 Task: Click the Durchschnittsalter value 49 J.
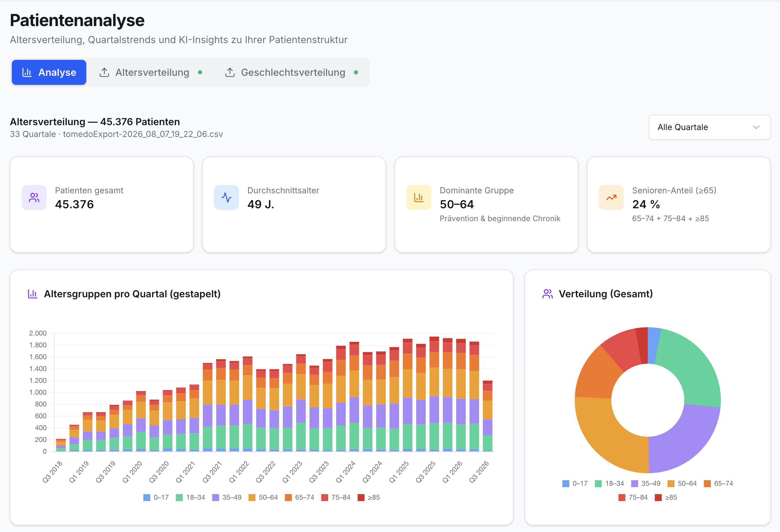click(261, 204)
